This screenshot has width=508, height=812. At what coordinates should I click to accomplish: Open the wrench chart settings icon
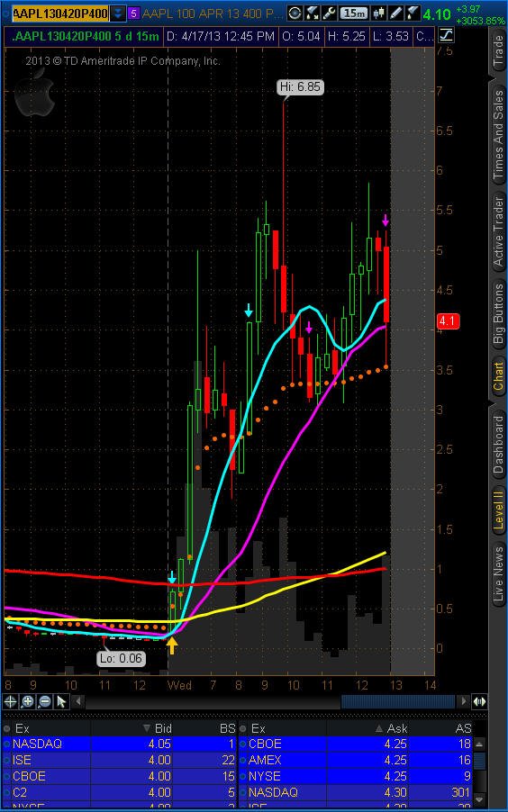[x=330, y=14]
